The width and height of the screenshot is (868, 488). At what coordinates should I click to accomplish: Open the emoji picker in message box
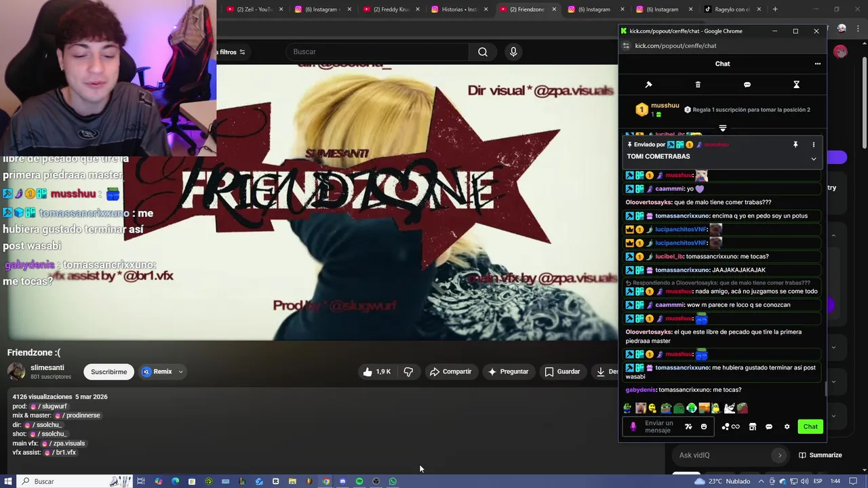704,426
